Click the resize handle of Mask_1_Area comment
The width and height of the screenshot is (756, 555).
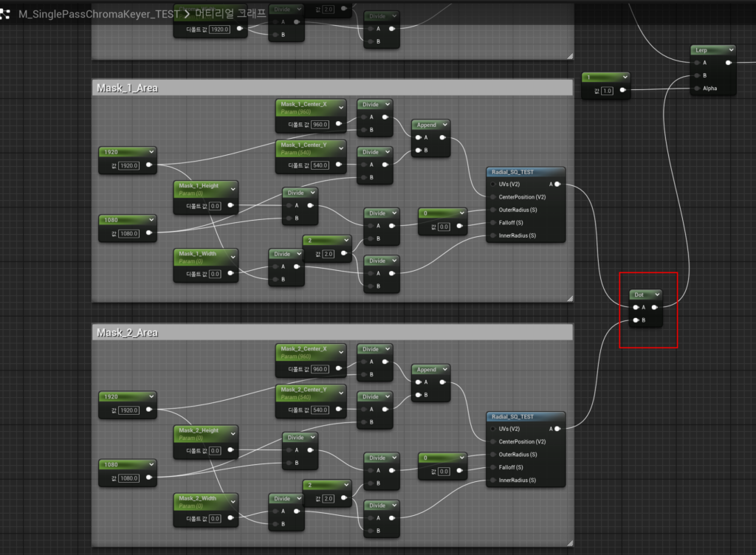pos(570,299)
